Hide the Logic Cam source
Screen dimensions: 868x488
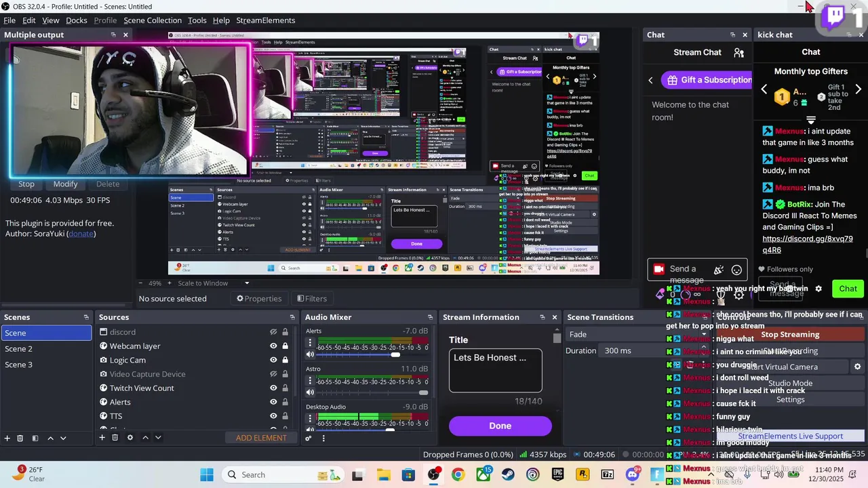(x=273, y=360)
